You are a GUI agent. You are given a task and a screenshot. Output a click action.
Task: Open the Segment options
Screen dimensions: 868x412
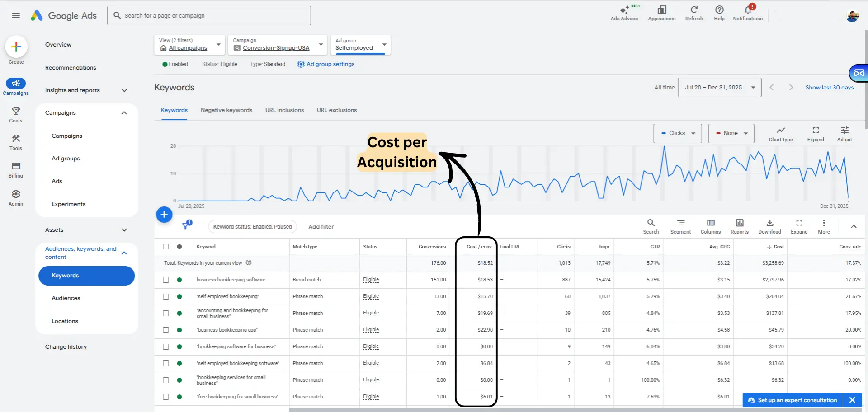pyautogui.click(x=680, y=226)
